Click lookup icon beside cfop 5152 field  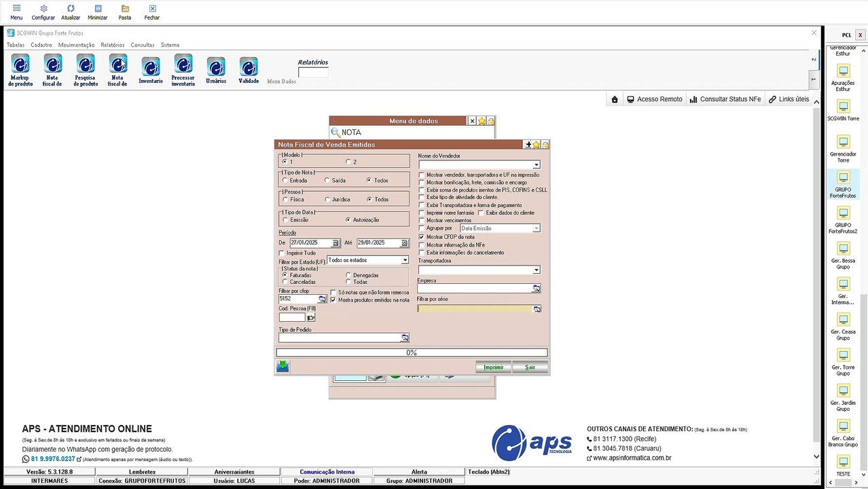click(322, 299)
